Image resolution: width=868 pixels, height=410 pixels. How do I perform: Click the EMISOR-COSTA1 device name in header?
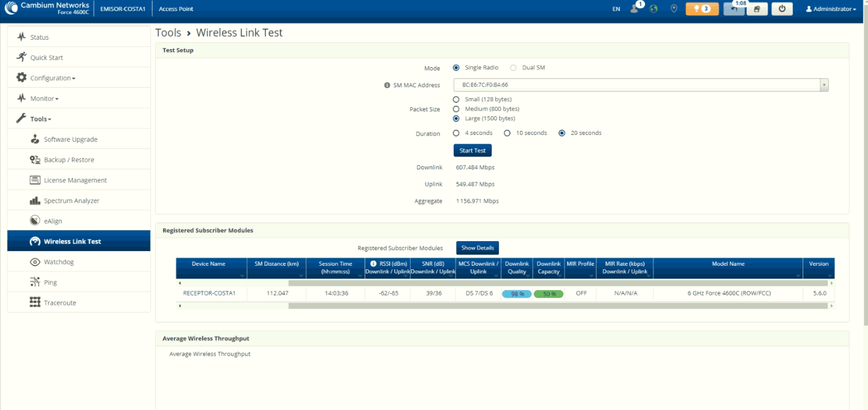click(123, 9)
